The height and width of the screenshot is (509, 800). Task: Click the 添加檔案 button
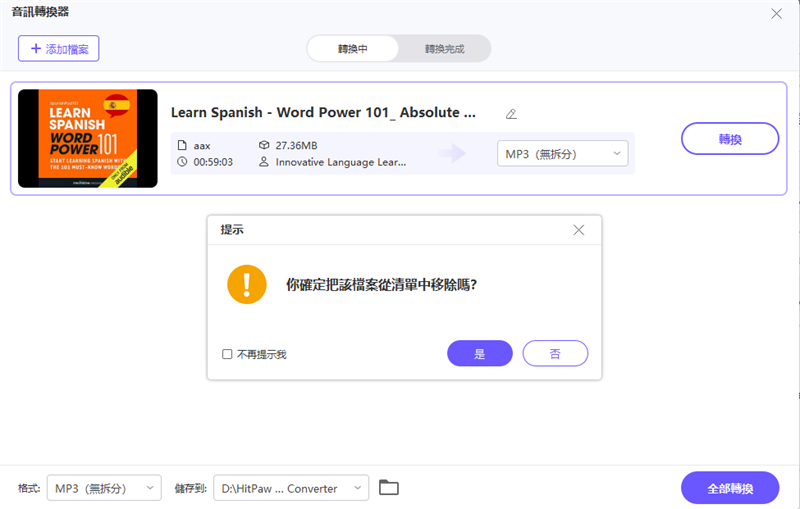(x=59, y=48)
